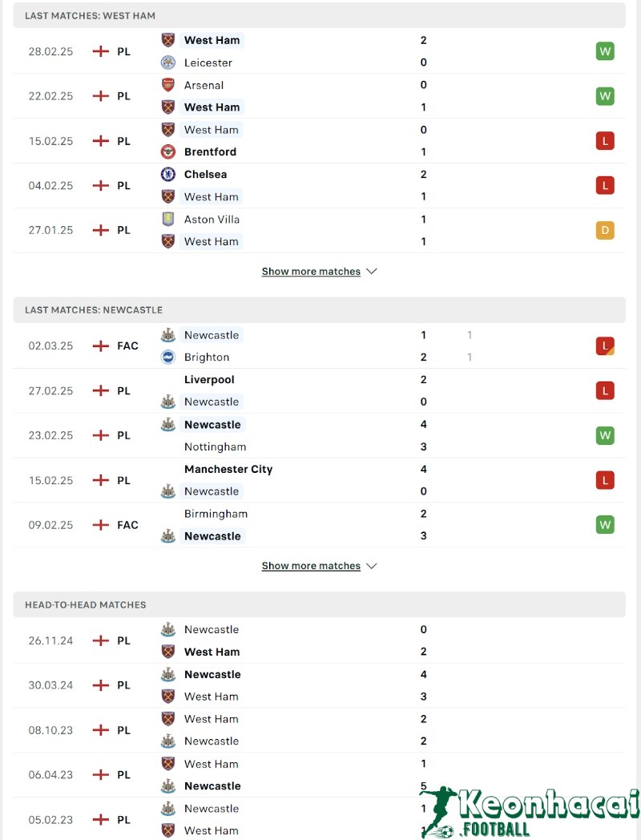Toggle the red L badge on Liverpool match row
Image resolution: width=641 pixels, height=840 pixels.
pyautogui.click(x=605, y=390)
